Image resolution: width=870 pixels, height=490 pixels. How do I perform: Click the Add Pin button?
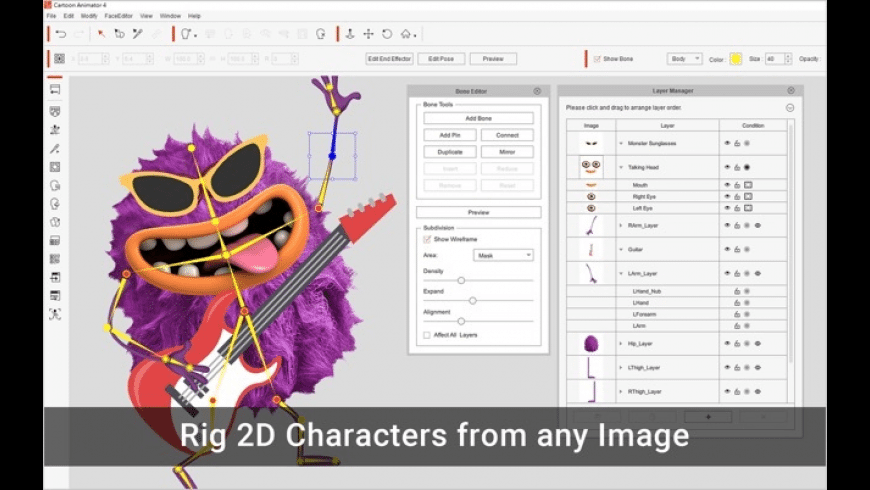pos(450,135)
